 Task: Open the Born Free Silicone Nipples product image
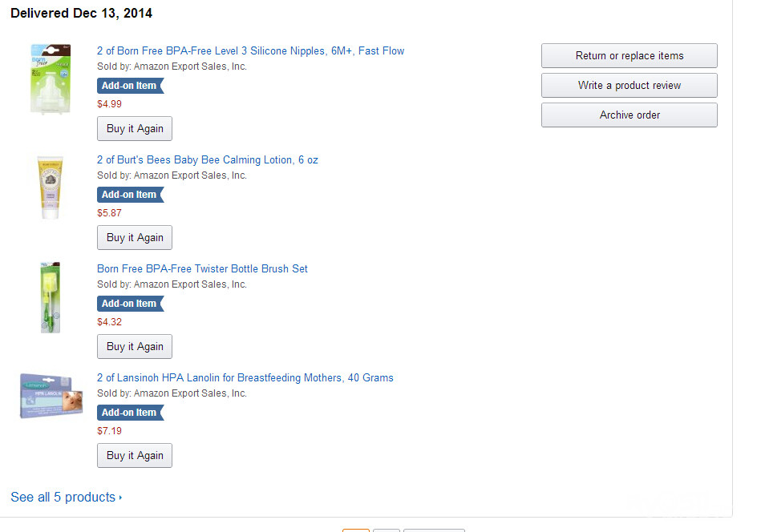coord(51,79)
